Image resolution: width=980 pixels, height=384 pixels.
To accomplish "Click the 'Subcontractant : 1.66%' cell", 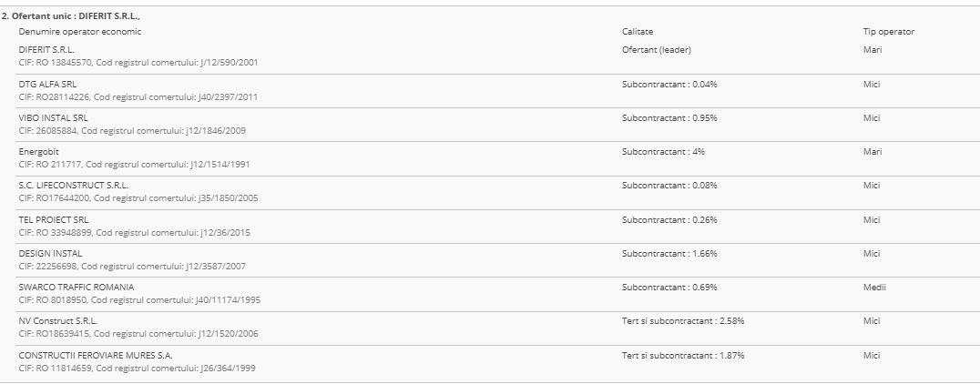I will tap(669, 253).
